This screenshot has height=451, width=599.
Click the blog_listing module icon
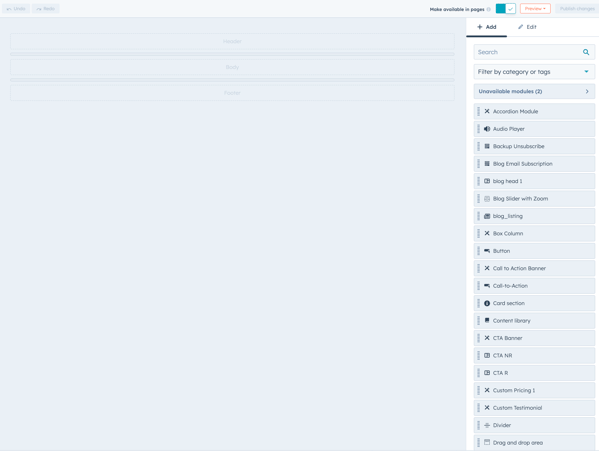[487, 216]
